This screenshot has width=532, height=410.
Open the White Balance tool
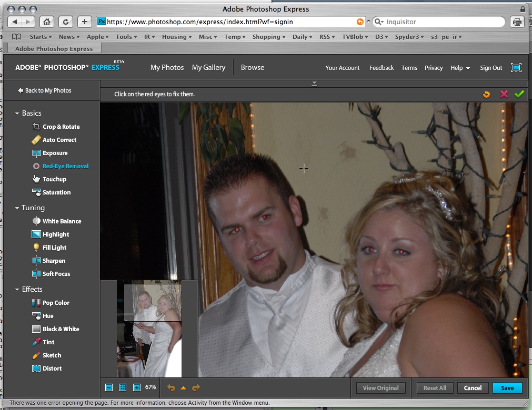click(62, 221)
